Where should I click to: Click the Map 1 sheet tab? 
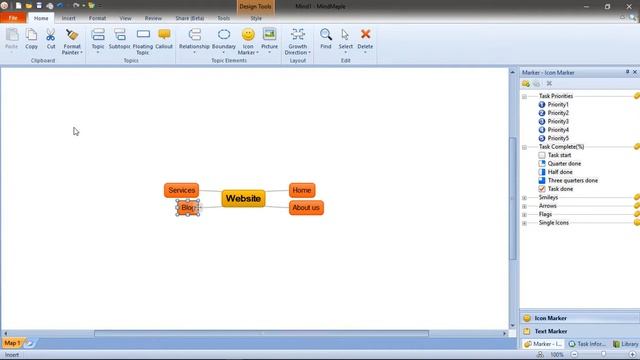[x=12, y=343]
